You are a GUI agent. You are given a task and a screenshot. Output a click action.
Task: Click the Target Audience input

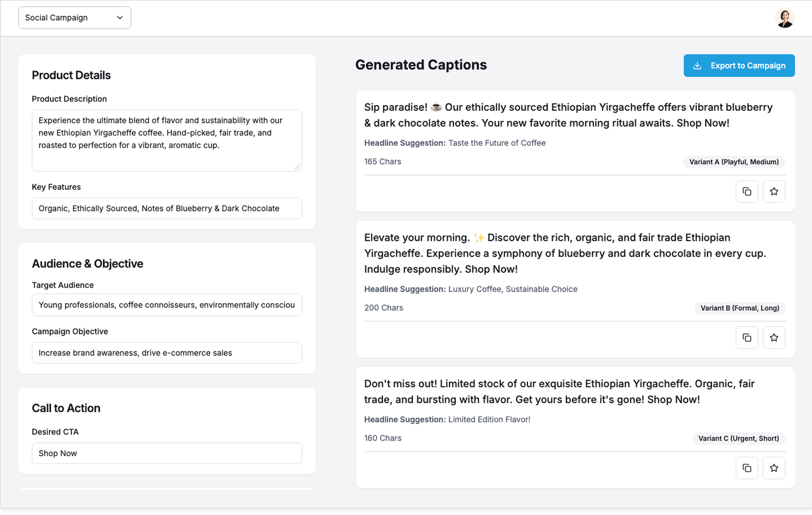click(x=167, y=305)
